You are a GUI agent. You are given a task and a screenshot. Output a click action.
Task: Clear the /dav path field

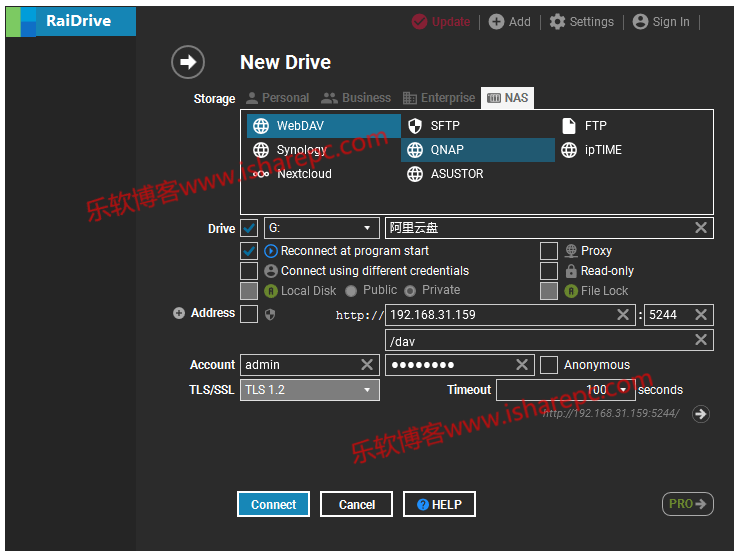coord(701,339)
